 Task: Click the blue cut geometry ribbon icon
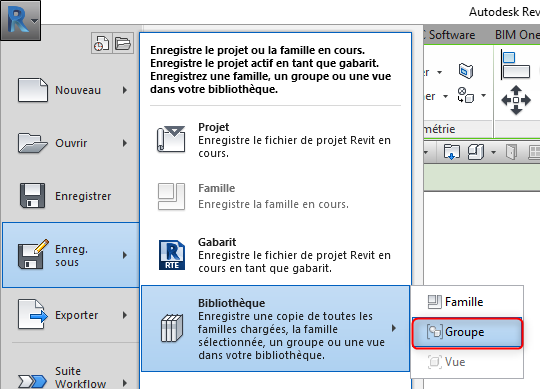466,71
